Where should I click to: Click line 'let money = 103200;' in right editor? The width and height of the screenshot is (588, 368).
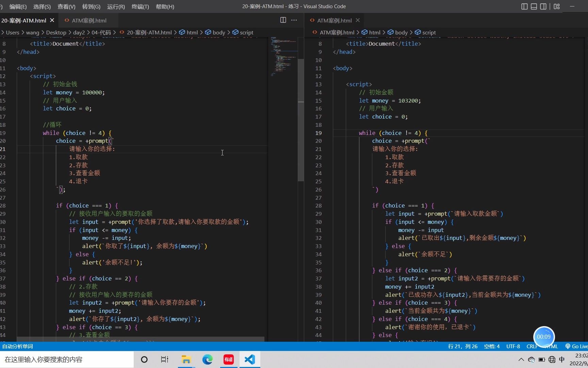click(390, 101)
